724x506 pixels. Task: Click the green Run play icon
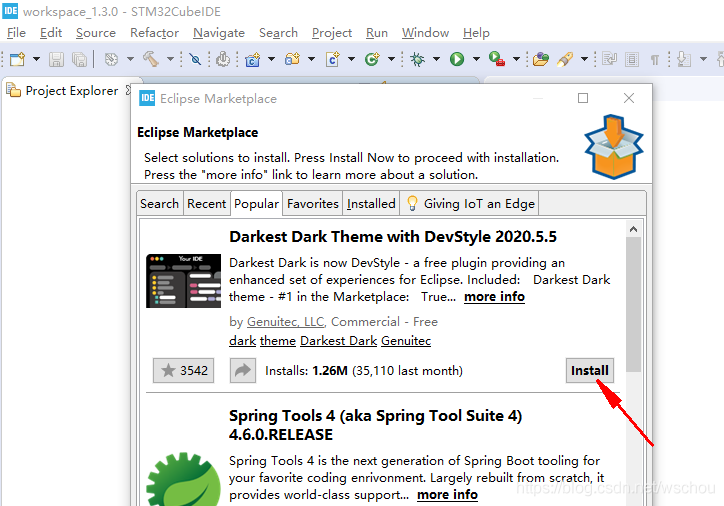pos(457,59)
